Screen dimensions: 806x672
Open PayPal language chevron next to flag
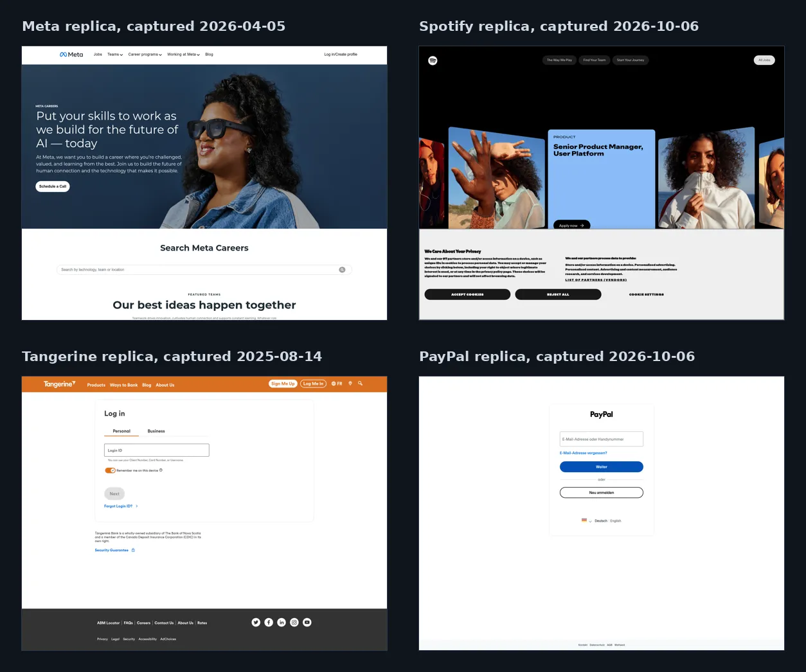coord(590,521)
